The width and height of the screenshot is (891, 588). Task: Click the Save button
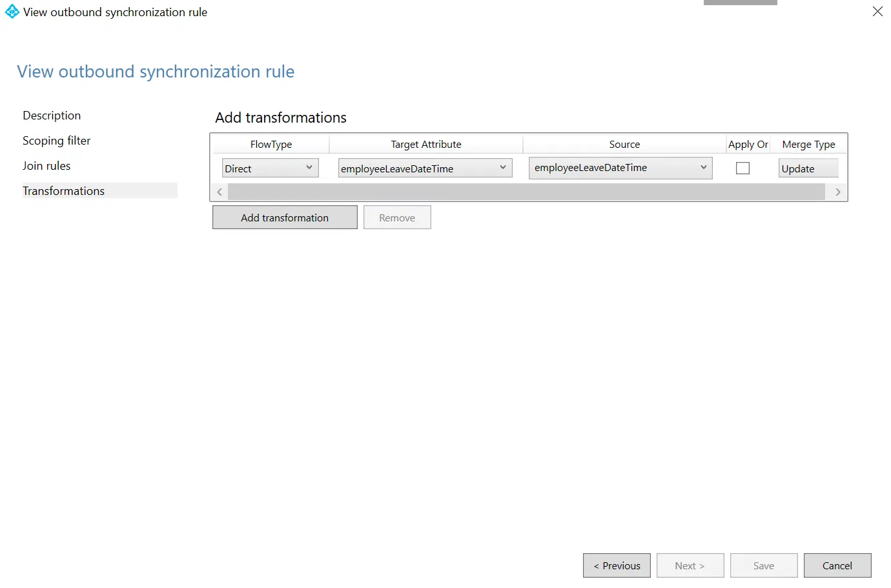coord(764,565)
